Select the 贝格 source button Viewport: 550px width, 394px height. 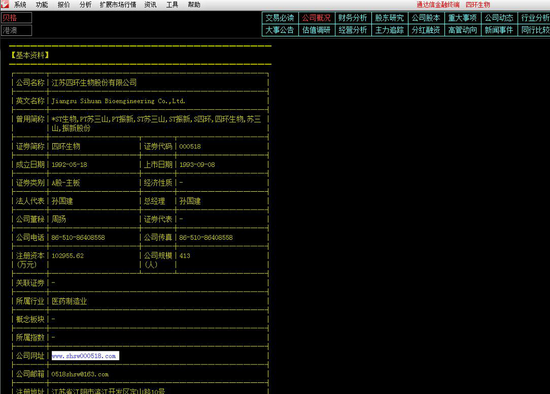tap(16, 18)
